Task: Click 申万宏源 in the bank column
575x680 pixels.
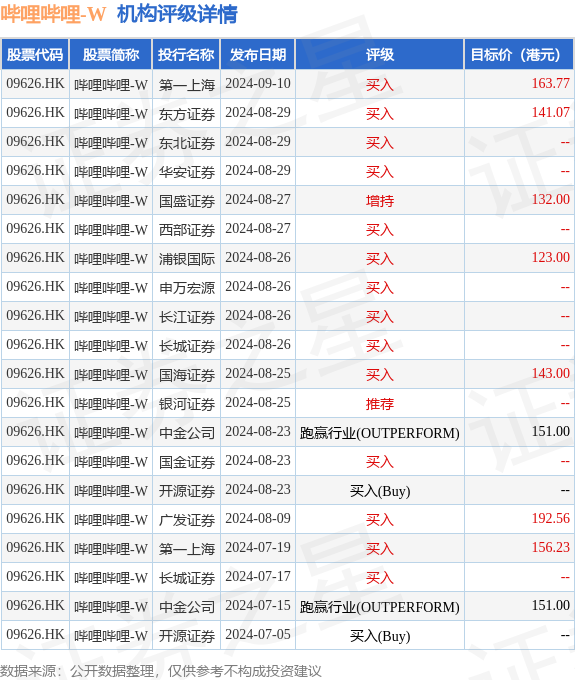Action: point(186,288)
